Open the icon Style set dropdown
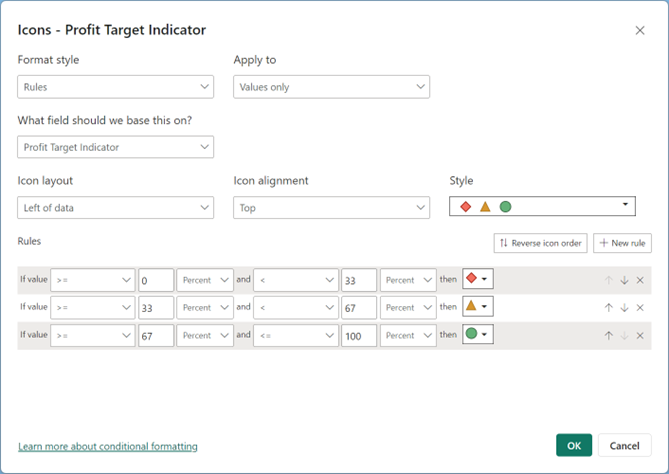This screenshot has width=669, height=474. coord(542,206)
